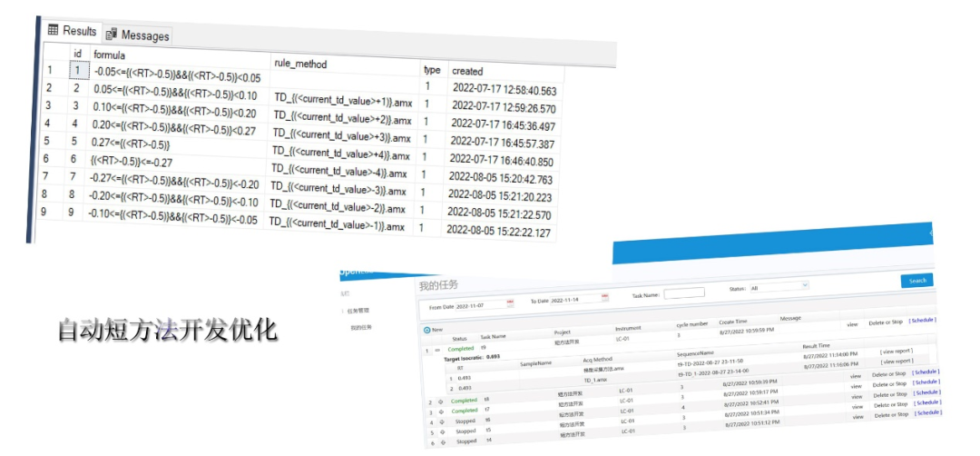
Task: Click the formula column header
Action: [x=110, y=55]
